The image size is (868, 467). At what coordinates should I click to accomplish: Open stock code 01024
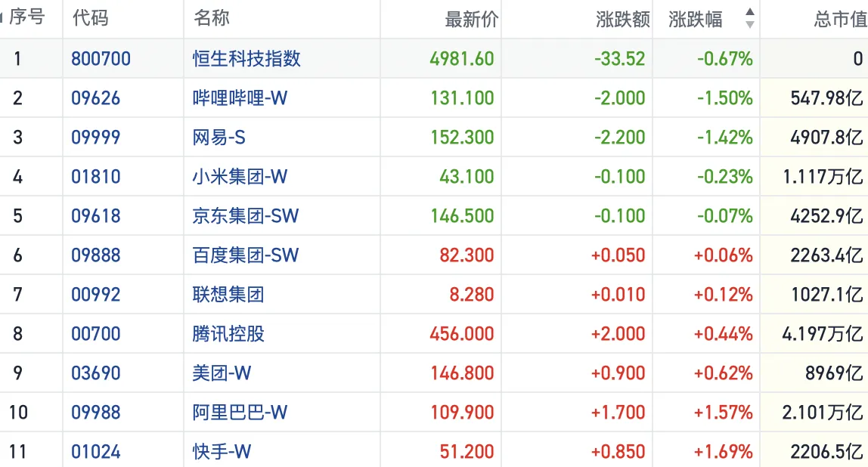[x=96, y=451]
